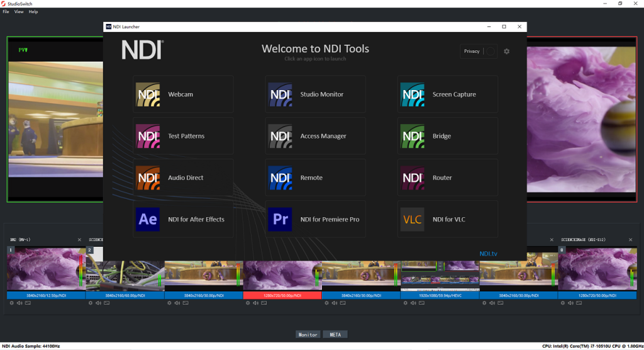Close the SCIENCEIMAGE (NDI-X12) source panel

tap(630, 240)
